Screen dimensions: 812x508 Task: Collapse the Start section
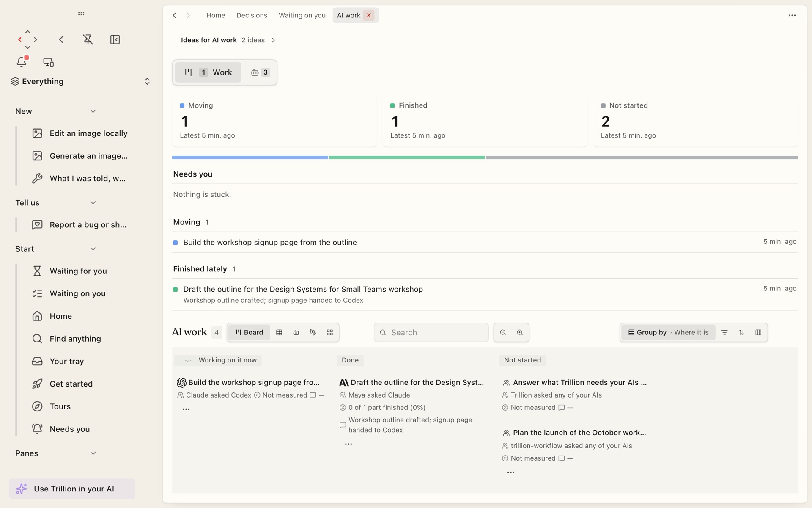coord(93,249)
